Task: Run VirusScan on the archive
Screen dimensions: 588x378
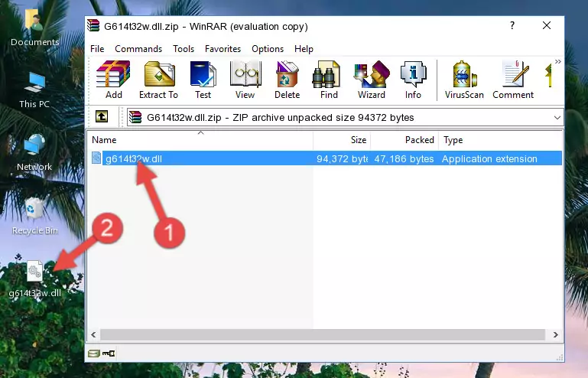Action: pos(464,80)
